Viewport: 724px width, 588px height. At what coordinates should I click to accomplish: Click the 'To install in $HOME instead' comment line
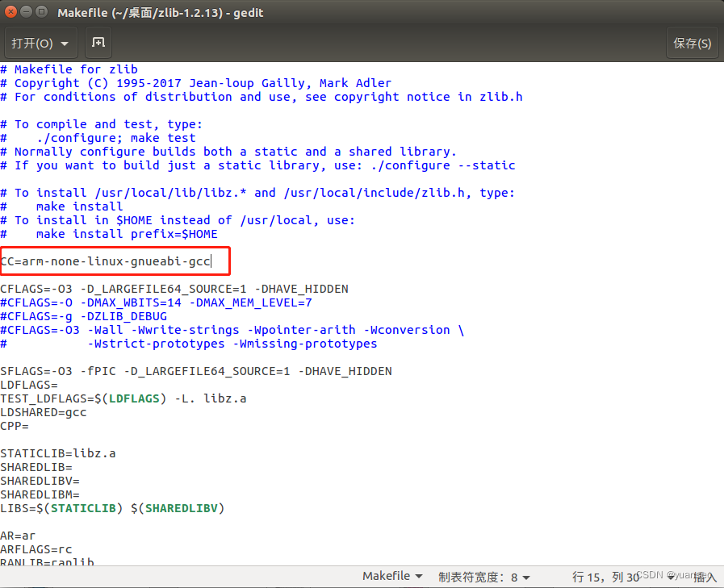click(x=178, y=220)
